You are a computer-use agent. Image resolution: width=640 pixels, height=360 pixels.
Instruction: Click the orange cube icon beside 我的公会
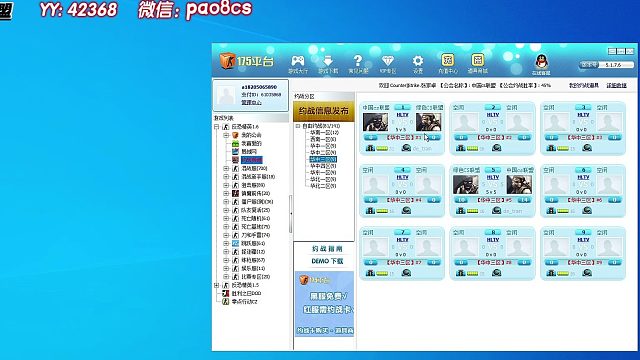[235, 135]
